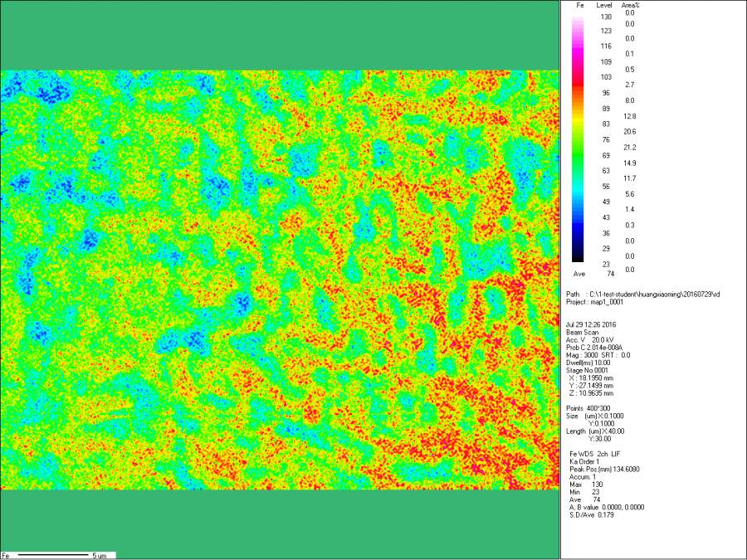Click the "Beam Scan" text line
The image size is (747, 560).
tap(582, 333)
